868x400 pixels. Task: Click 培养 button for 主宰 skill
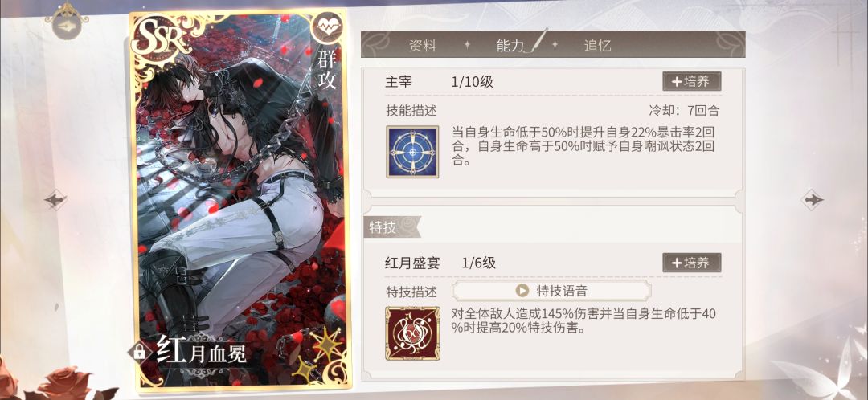[x=691, y=81]
